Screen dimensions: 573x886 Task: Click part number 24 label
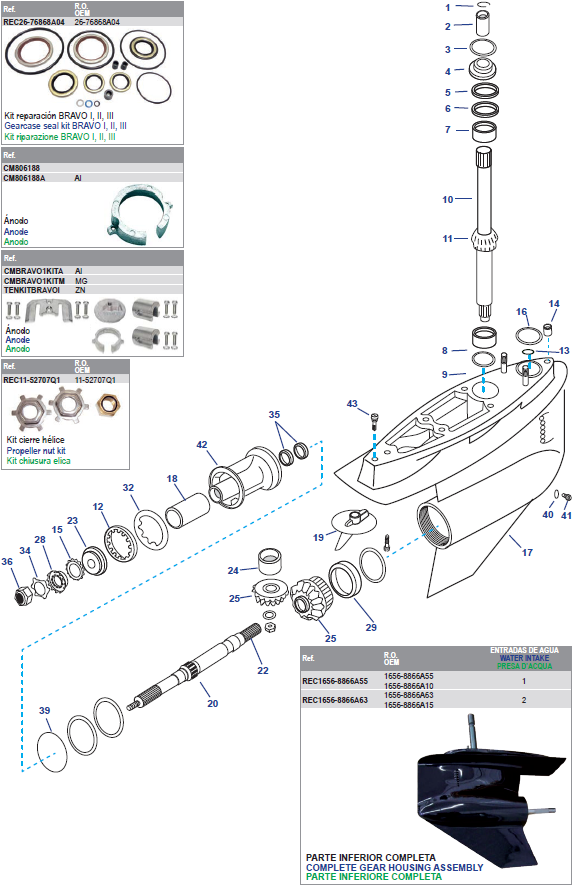(233, 571)
